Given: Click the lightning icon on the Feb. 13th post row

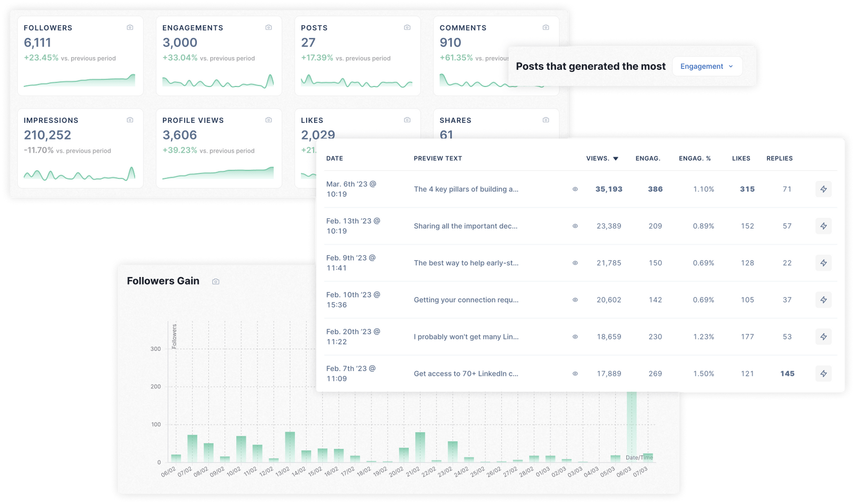Looking at the screenshot, I should [x=823, y=226].
